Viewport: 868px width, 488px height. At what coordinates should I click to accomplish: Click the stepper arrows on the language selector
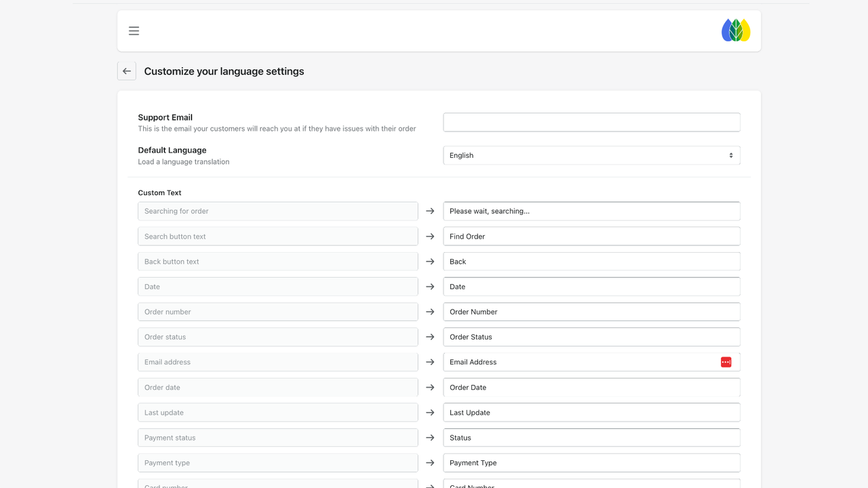tap(731, 155)
